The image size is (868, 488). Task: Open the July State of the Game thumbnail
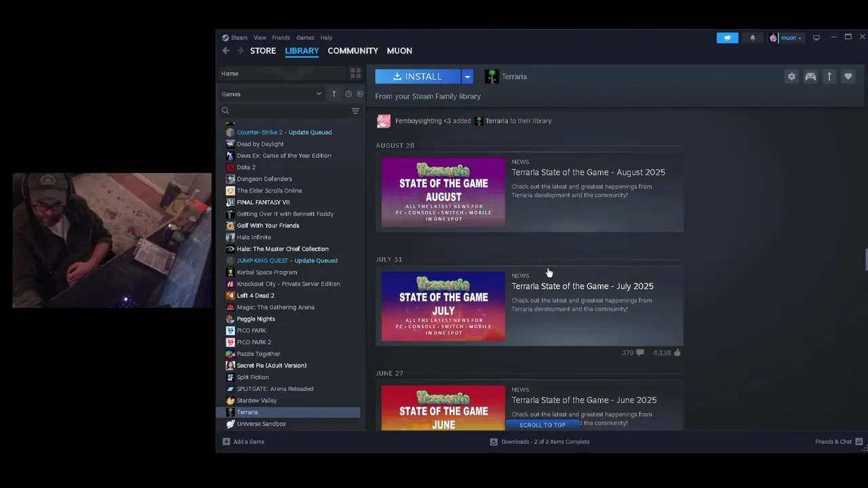(x=443, y=306)
